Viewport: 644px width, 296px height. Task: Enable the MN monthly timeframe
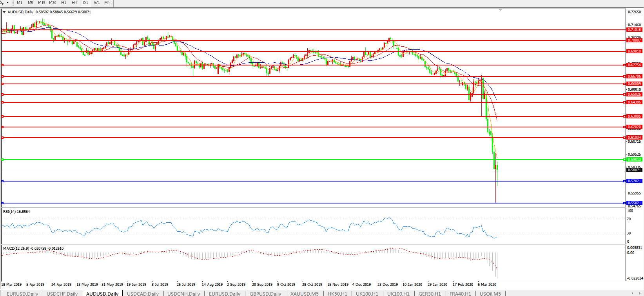click(107, 3)
